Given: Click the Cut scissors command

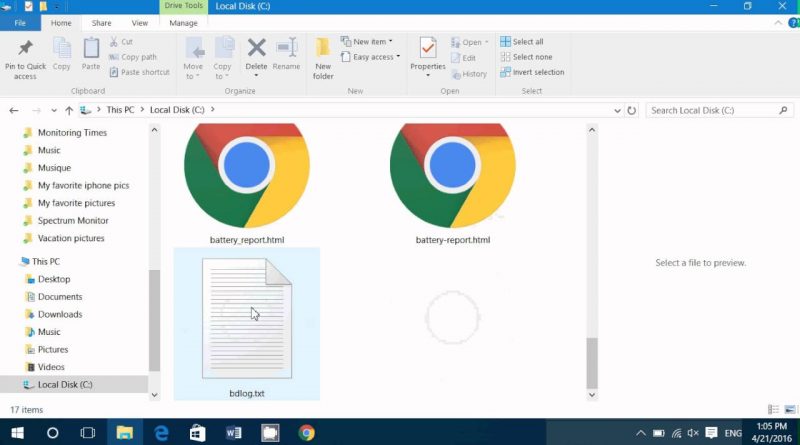Looking at the screenshot, I should pos(121,41).
